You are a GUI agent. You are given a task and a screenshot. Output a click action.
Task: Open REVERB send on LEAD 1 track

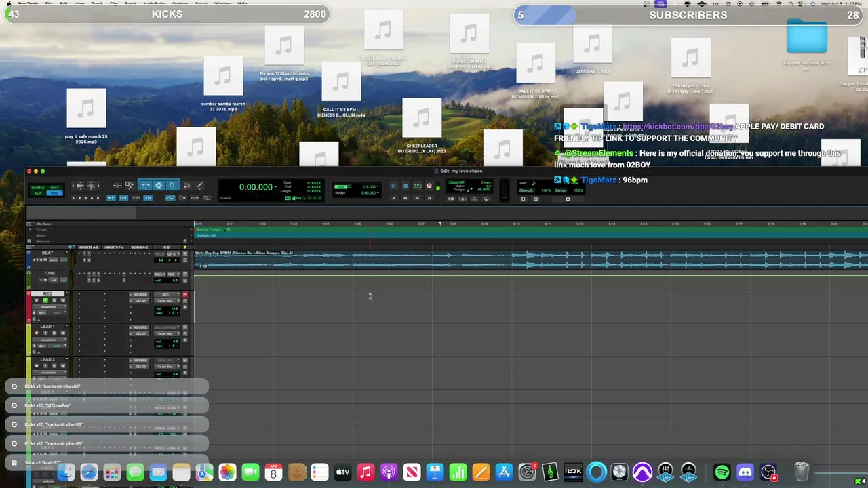point(140,327)
